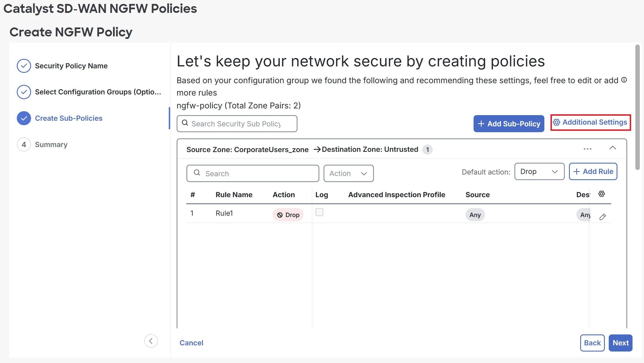Click the column settings gear in rule table
The image size is (644, 363).
click(x=601, y=194)
